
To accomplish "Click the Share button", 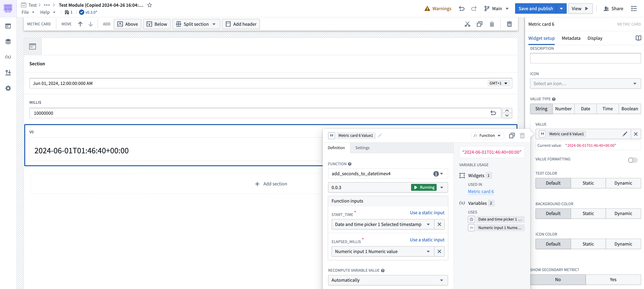I will click(613, 8).
